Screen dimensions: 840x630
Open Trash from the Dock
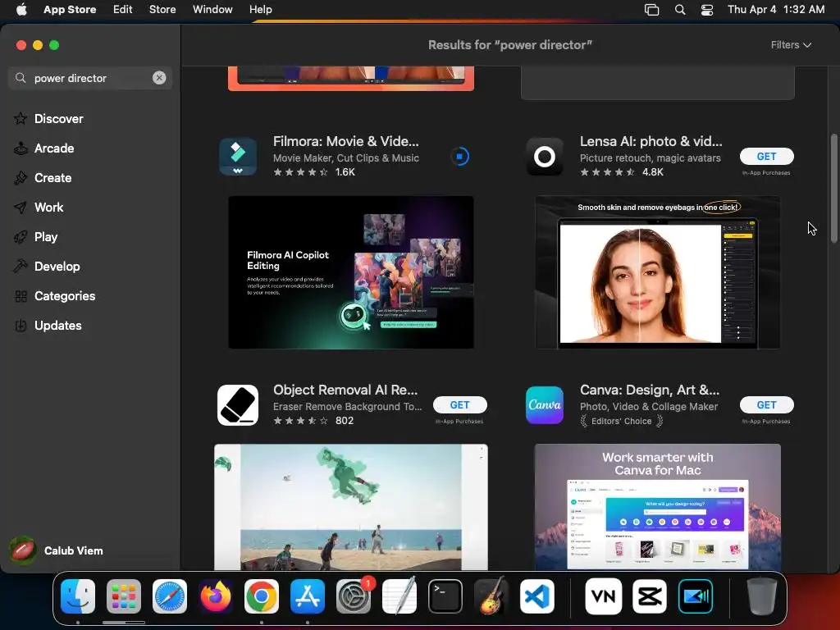coord(762,596)
